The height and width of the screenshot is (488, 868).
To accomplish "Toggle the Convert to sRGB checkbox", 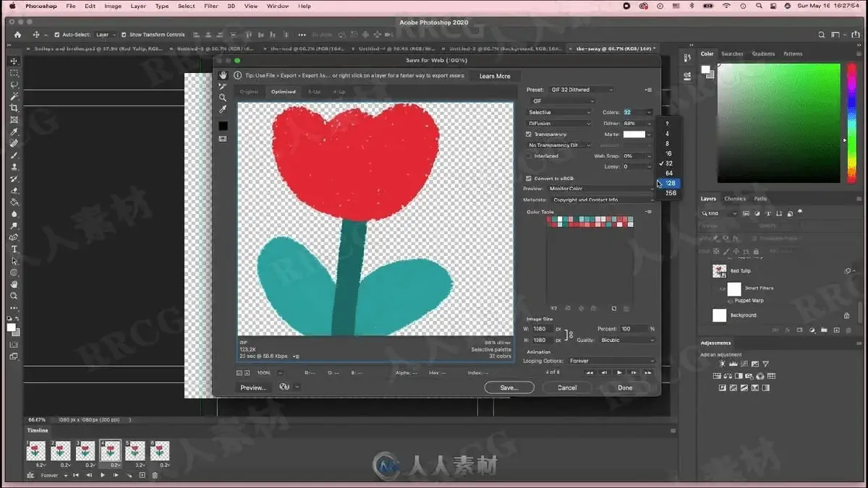I will click(x=528, y=179).
